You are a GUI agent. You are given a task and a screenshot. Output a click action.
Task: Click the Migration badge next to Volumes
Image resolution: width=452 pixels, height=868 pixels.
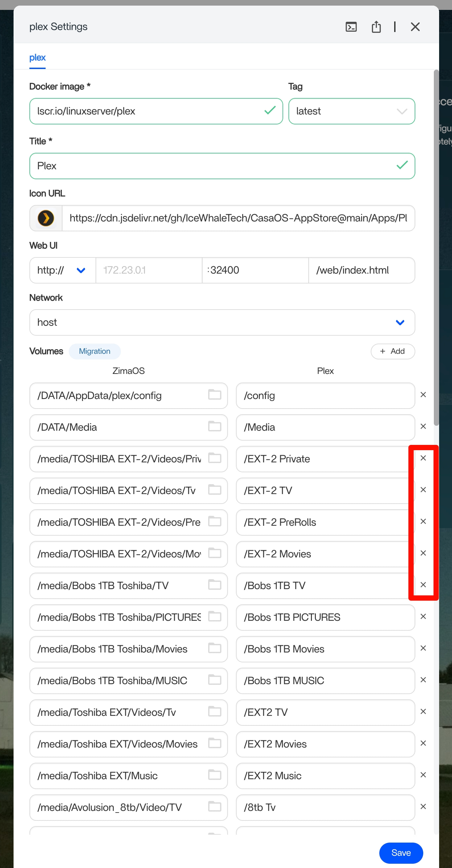(94, 351)
